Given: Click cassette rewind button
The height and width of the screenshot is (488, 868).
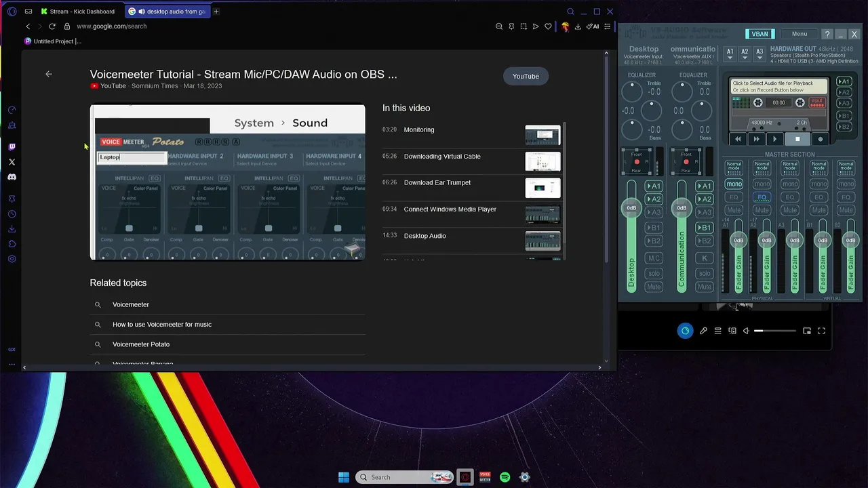Looking at the screenshot, I should point(738,139).
